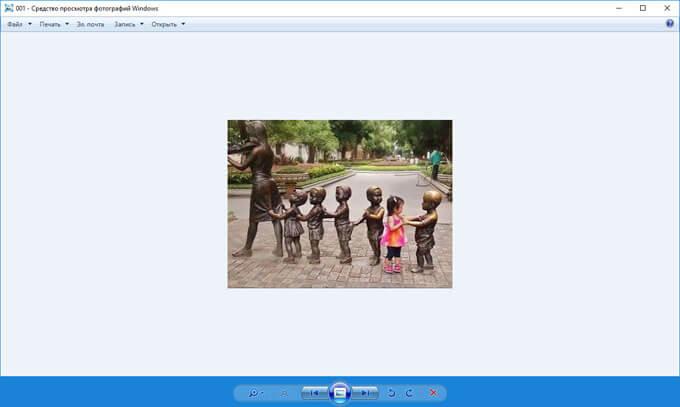Open the Файл menu
This screenshot has width=680, height=407.
(19, 24)
